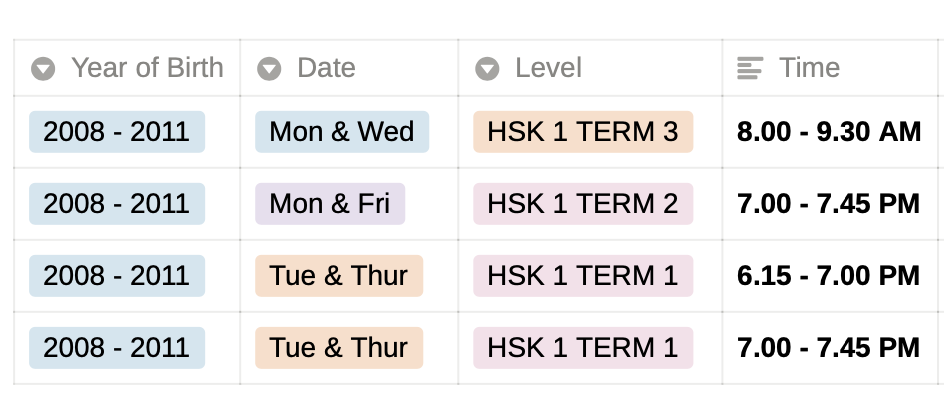Open the Time column header
This screenshot has width=944, height=394.
830,67
